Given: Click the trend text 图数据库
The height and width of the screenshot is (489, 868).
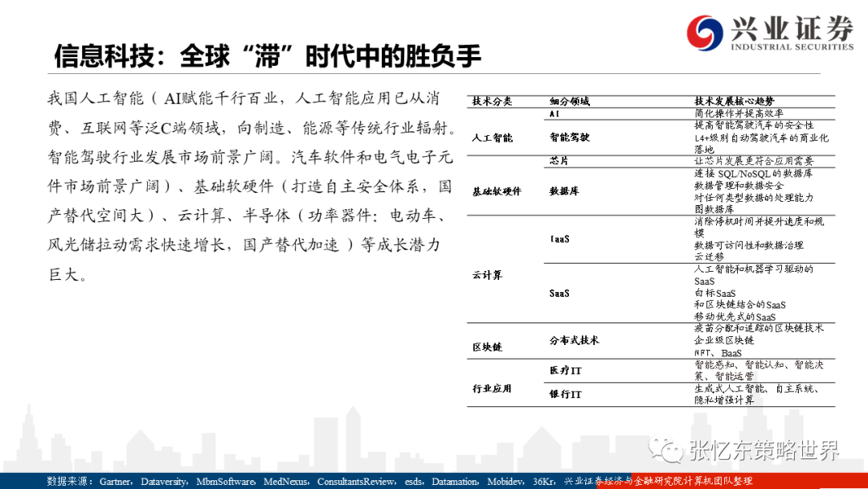Looking at the screenshot, I should coord(714,209).
